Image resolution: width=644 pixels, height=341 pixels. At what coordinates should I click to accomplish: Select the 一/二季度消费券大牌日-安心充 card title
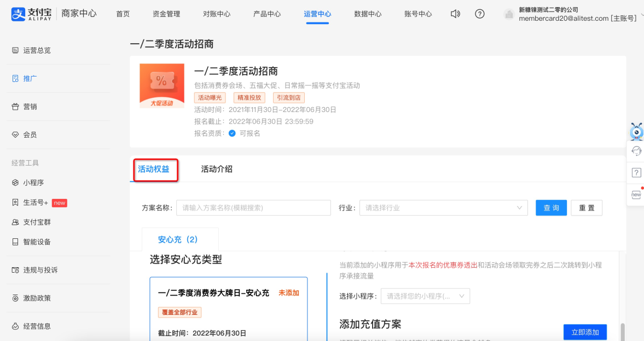pos(213,293)
